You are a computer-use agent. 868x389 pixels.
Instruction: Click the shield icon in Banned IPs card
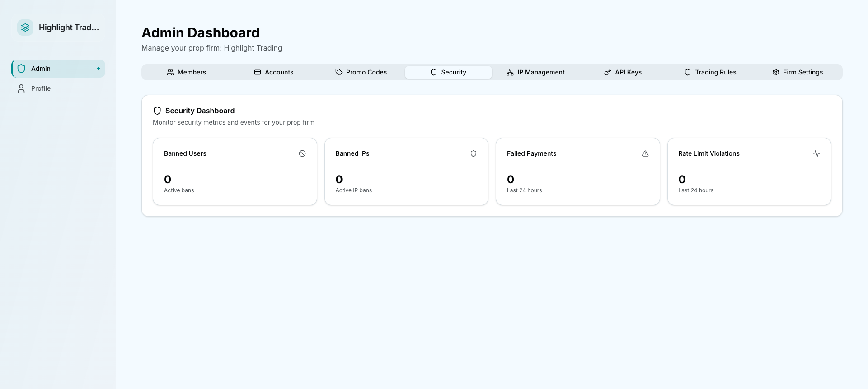coord(474,153)
